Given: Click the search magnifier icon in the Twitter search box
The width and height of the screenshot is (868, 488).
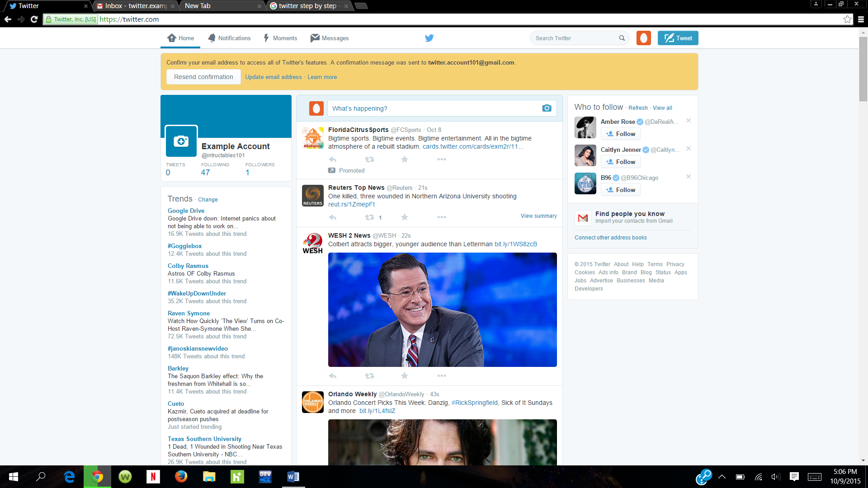Looking at the screenshot, I should click(x=622, y=38).
